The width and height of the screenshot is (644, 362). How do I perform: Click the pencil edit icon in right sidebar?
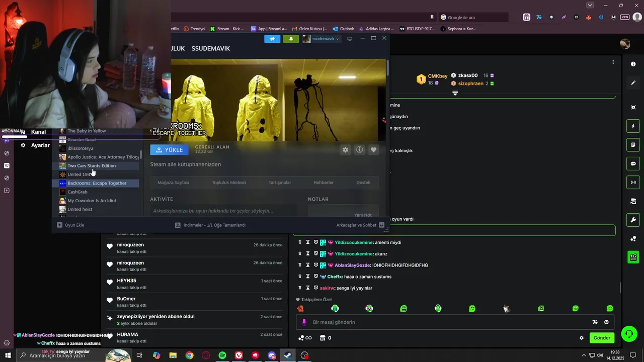[x=633, y=83]
